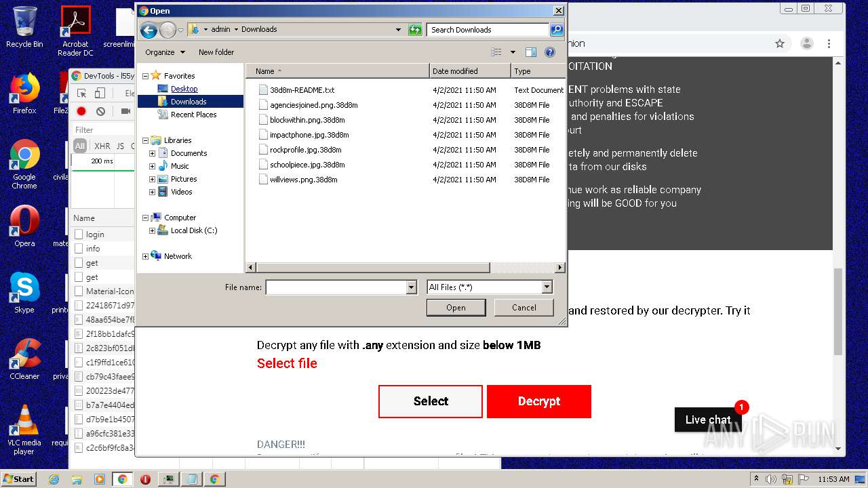Click Cancel button in dialog
868x488 pixels.
click(524, 308)
